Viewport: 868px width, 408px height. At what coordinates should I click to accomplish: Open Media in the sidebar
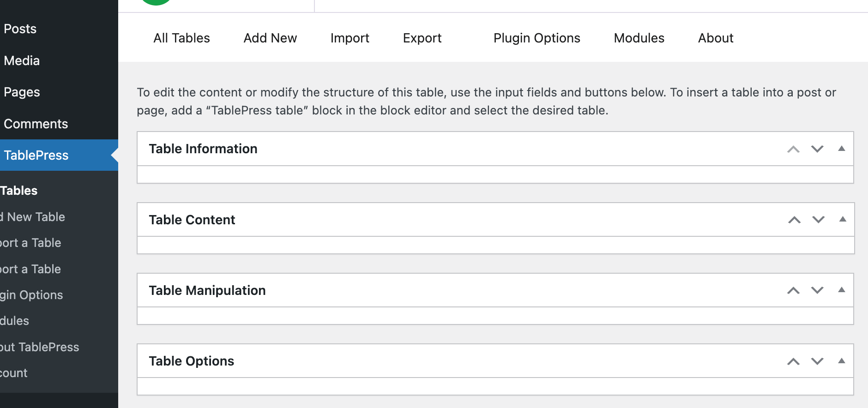pos(22,61)
